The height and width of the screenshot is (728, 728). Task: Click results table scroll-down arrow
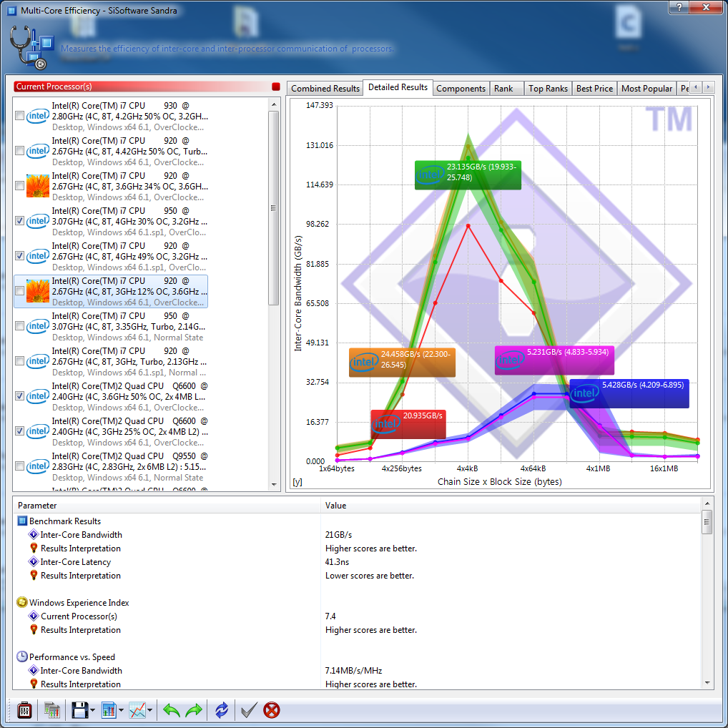click(x=707, y=683)
